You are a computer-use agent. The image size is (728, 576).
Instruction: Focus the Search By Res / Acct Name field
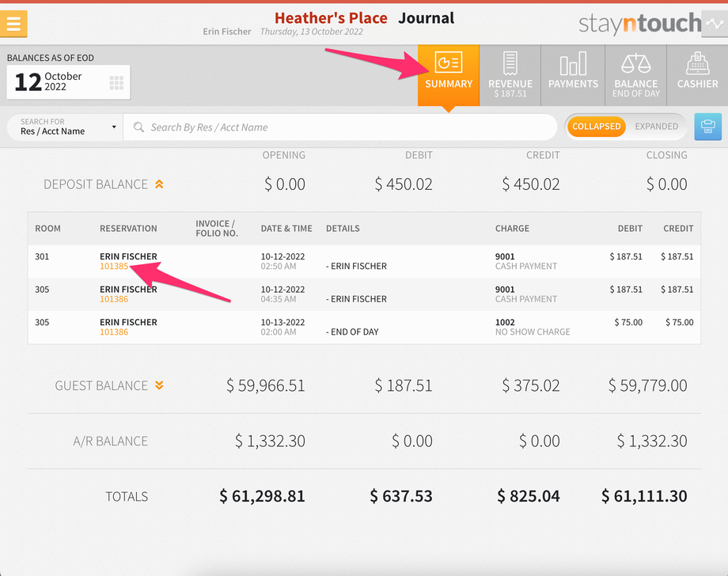click(x=339, y=127)
